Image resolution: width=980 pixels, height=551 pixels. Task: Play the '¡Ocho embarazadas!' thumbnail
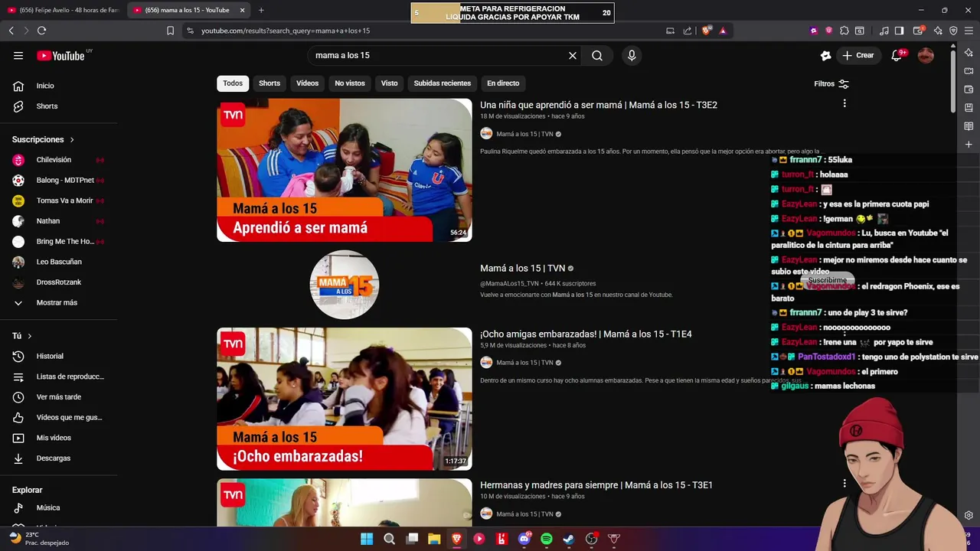point(345,399)
